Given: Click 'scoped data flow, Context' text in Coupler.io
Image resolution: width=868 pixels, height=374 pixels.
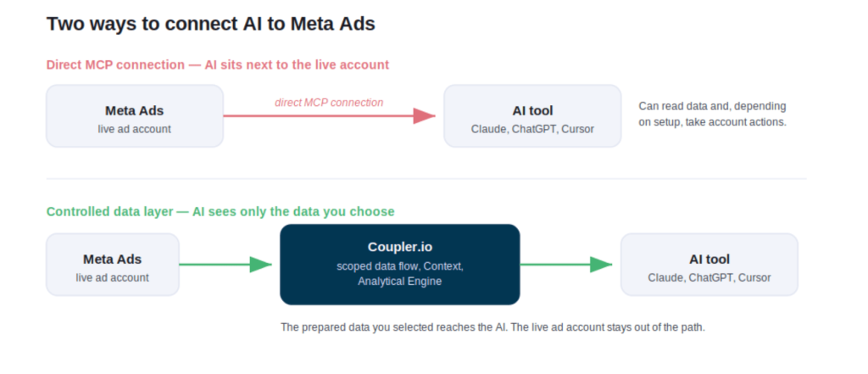Looking at the screenshot, I should 400,266.
